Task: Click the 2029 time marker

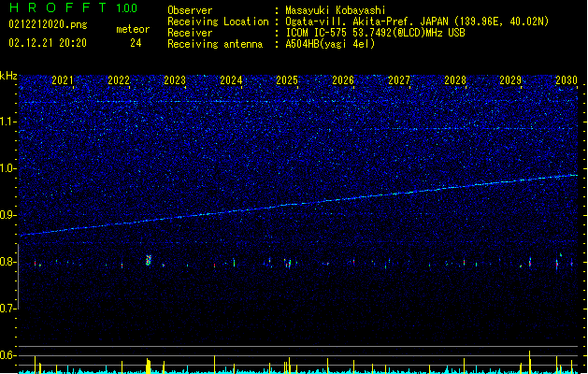Action: 510,79
